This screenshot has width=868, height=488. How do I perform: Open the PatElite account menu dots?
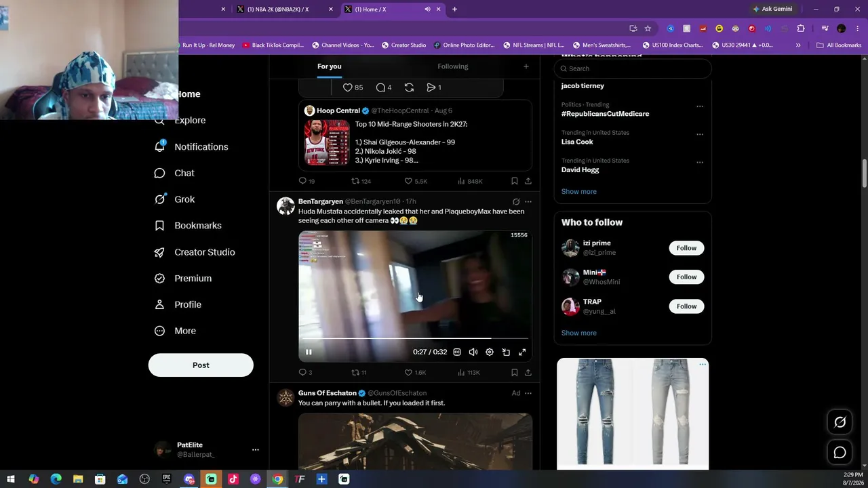click(255, 449)
